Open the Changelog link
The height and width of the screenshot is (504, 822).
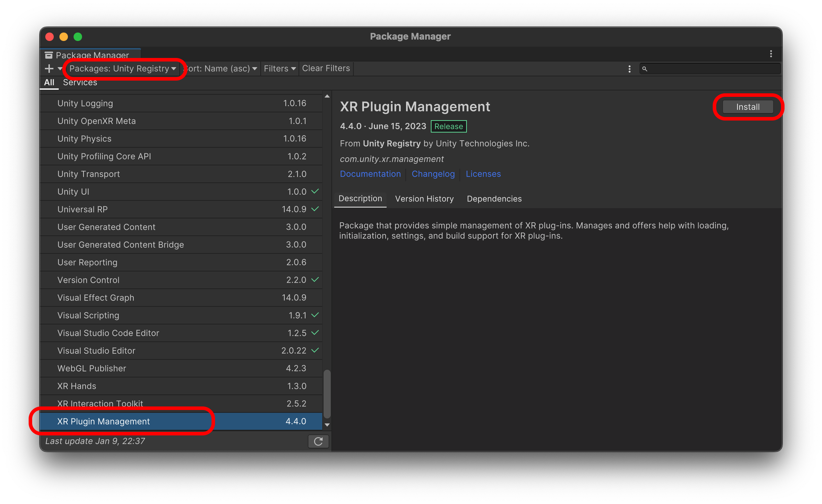pyautogui.click(x=433, y=174)
